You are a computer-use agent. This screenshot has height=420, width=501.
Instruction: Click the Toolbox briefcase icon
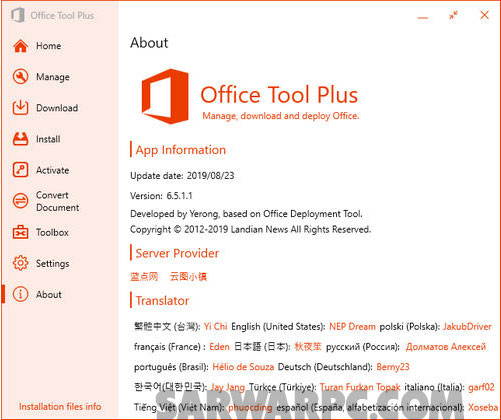pyautogui.click(x=20, y=232)
